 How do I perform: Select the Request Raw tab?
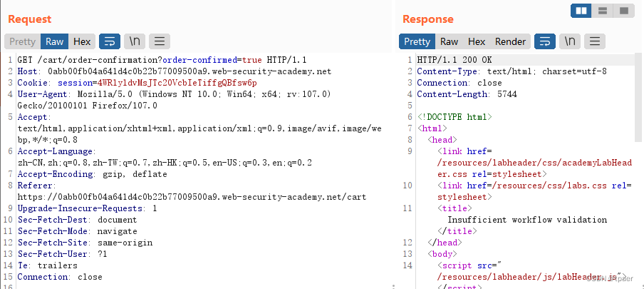tap(55, 41)
